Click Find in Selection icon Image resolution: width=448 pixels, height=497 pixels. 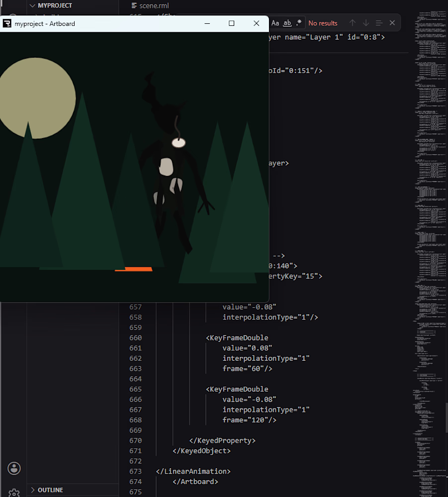379,23
